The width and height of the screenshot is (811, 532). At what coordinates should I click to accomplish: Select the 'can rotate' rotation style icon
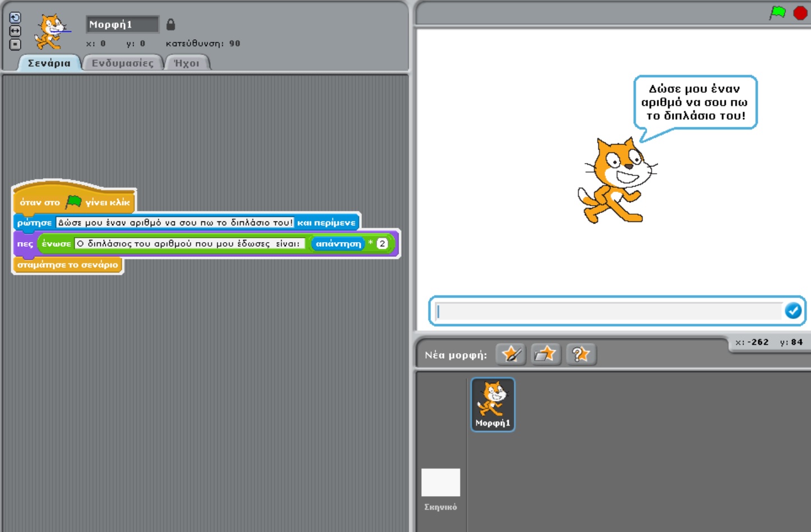(x=15, y=17)
